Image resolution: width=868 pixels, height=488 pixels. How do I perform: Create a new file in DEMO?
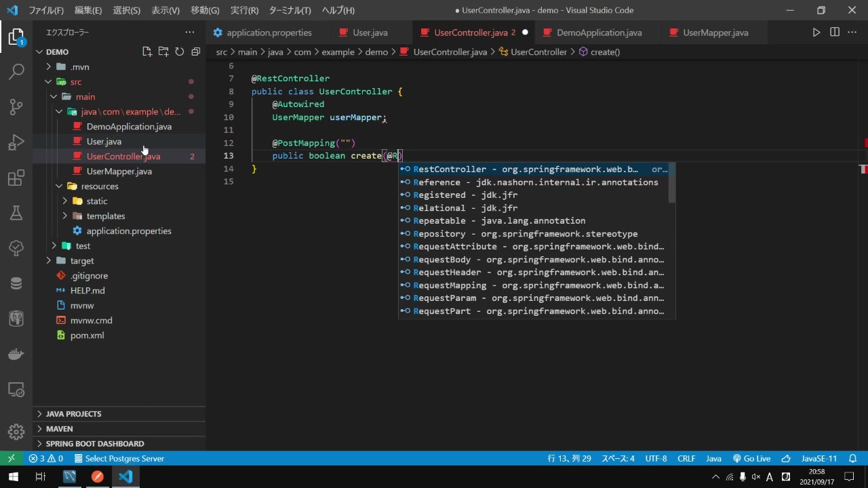pos(146,52)
